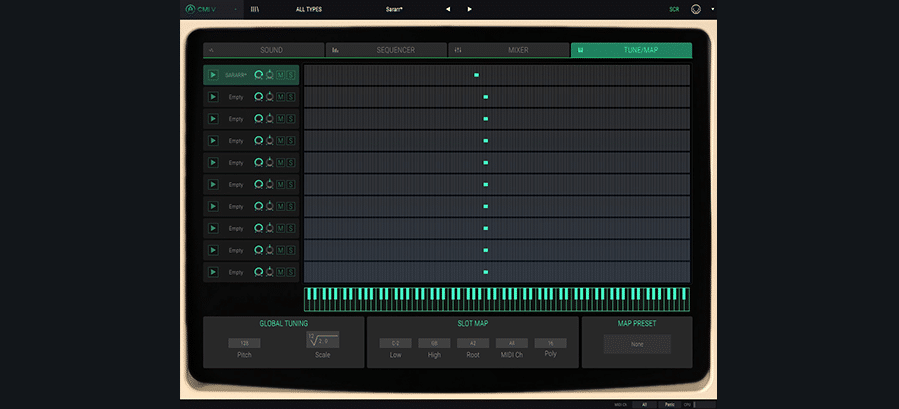899x409 pixels.
Task: Open the preset library browser icon
Action: point(255,9)
